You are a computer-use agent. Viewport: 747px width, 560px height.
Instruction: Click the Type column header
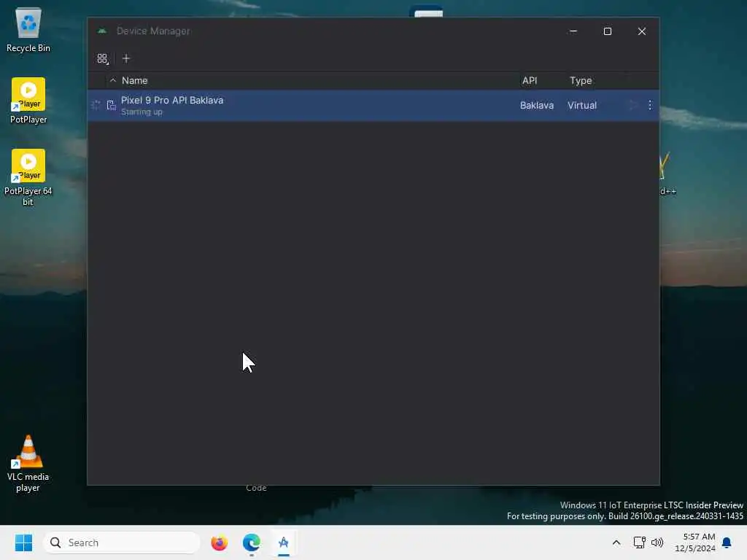point(580,80)
